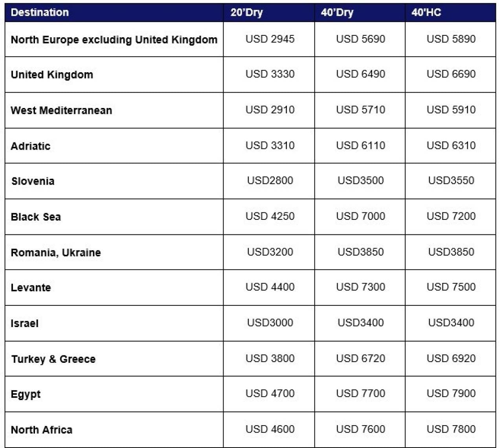Click the Destination column header
Viewport: 503px width, 448px height.
(x=114, y=13)
